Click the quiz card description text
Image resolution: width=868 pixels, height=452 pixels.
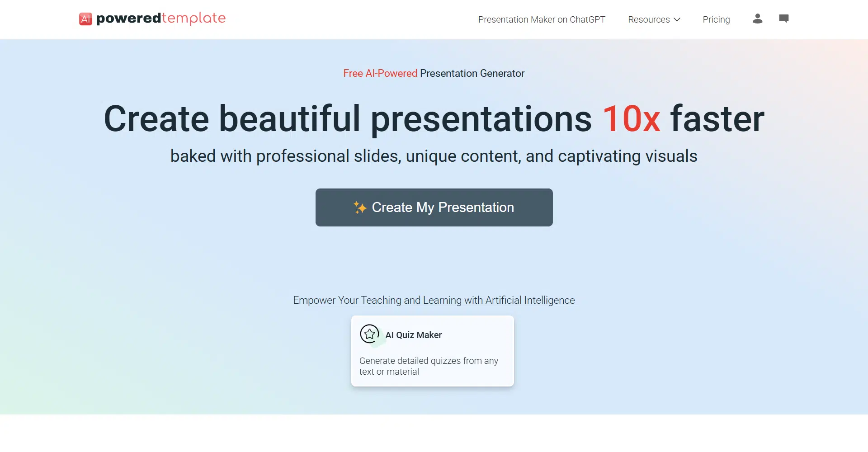pyautogui.click(x=428, y=366)
